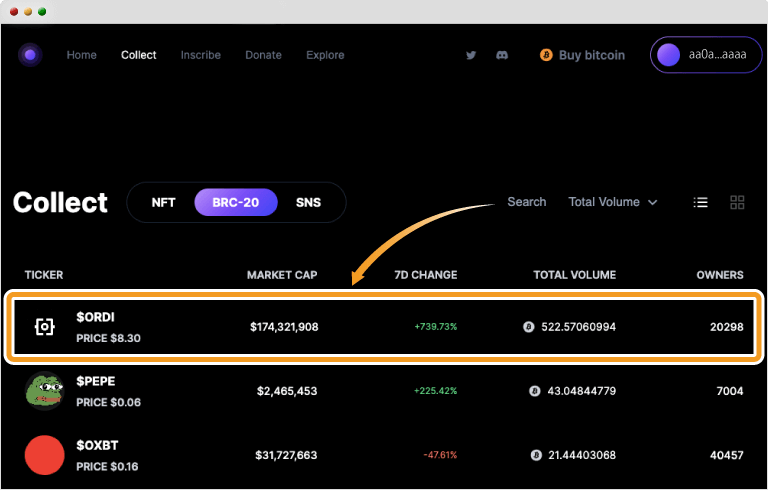This screenshot has width=768, height=490.
Task: Select the NFT collection toggle
Action: click(x=163, y=202)
